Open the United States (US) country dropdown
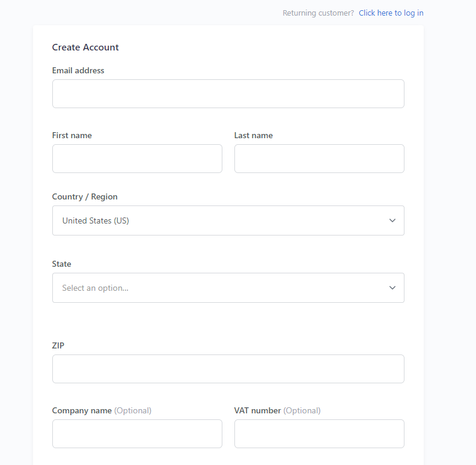Screen dimensions: 476x465 click(228, 220)
